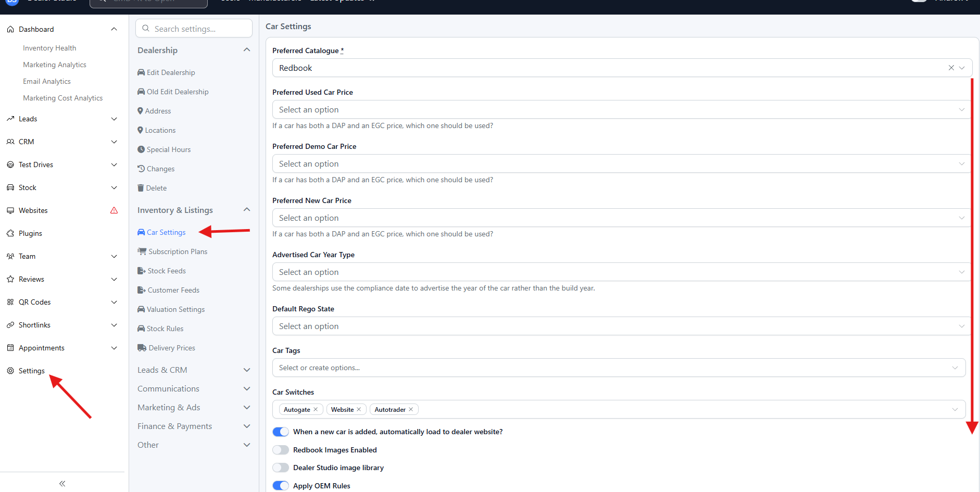Open Stock Feeds settings page
Image resolution: width=980 pixels, height=492 pixels.
[x=166, y=271]
